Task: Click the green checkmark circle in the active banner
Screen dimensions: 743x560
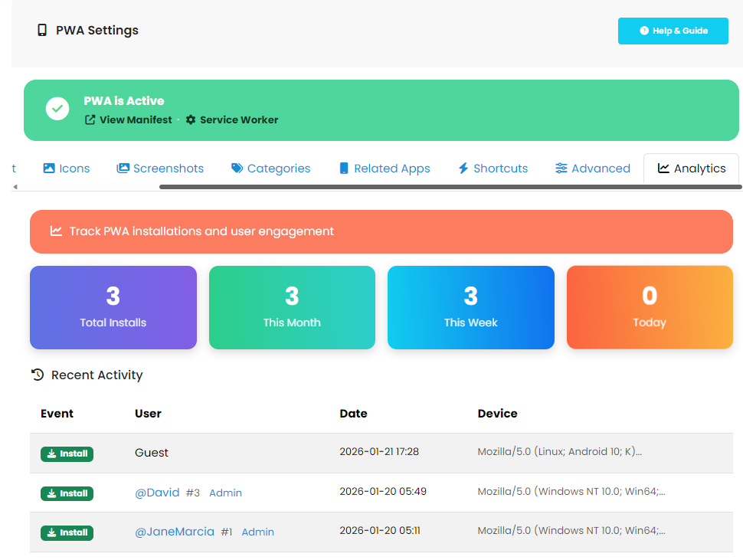Action: pyautogui.click(x=57, y=108)
